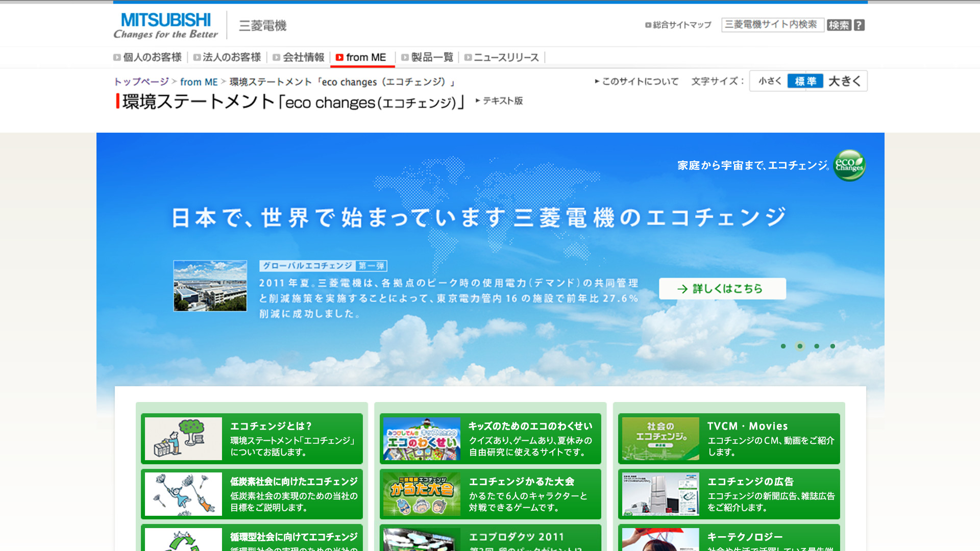This screenshot has height=551, width=980.
Task: Click the エコのわくせい thumbnail image
Action: click(x=422, y=439)
